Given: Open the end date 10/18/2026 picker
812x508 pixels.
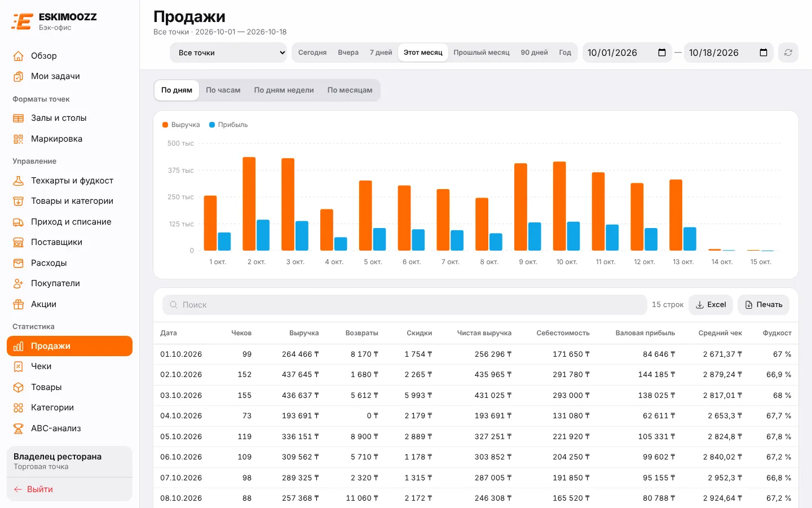Looking at the screenshot, I should coord(729,52).
